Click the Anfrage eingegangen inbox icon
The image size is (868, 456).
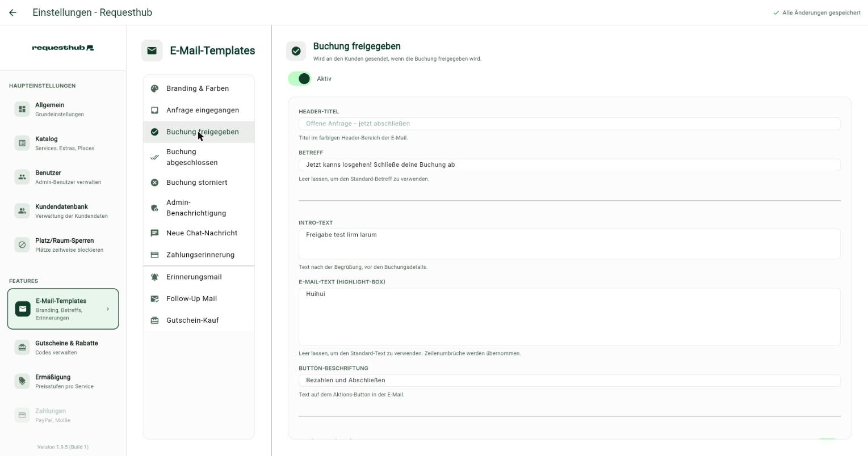[x=154, y=110]
